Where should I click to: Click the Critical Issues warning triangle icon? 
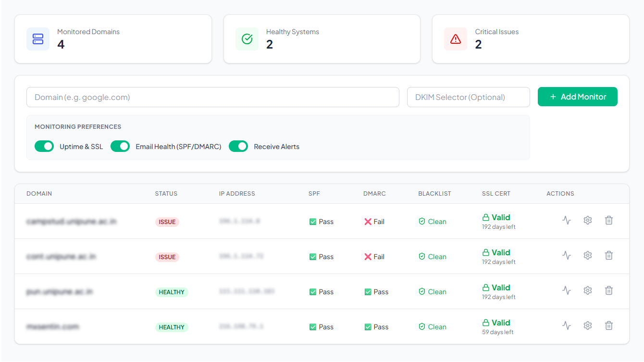(455, 38)
